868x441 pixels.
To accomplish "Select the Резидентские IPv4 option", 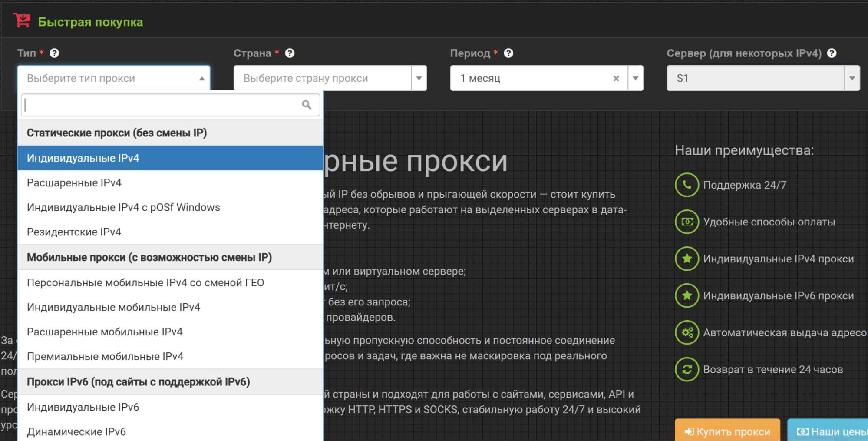I will (x=74, y=232).
